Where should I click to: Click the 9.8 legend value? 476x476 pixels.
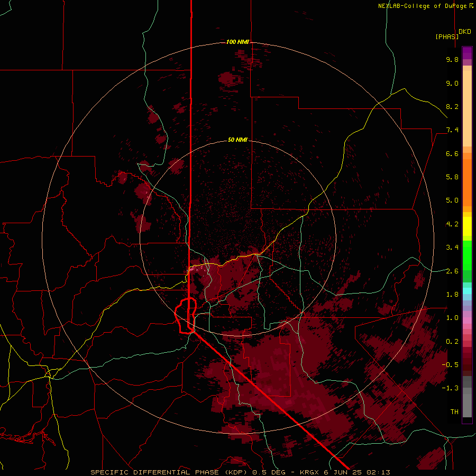pos(452,59)
